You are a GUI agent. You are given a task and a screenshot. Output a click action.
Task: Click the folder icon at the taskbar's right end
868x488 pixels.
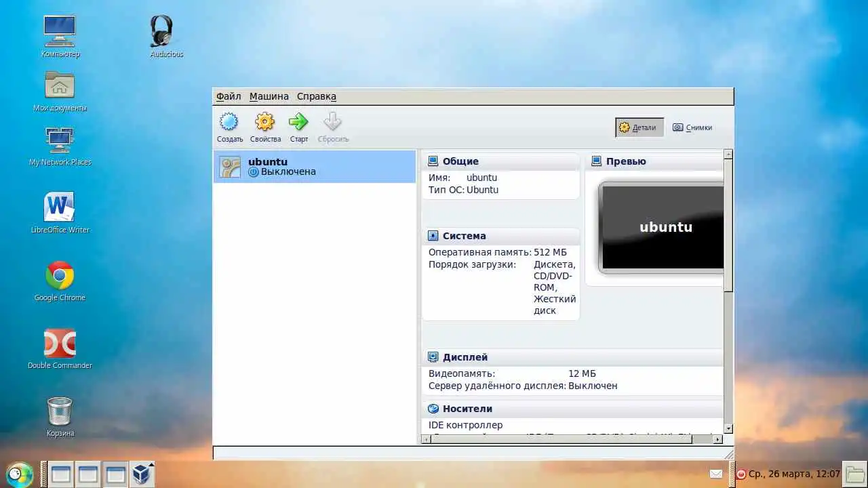tap(854, 474)
